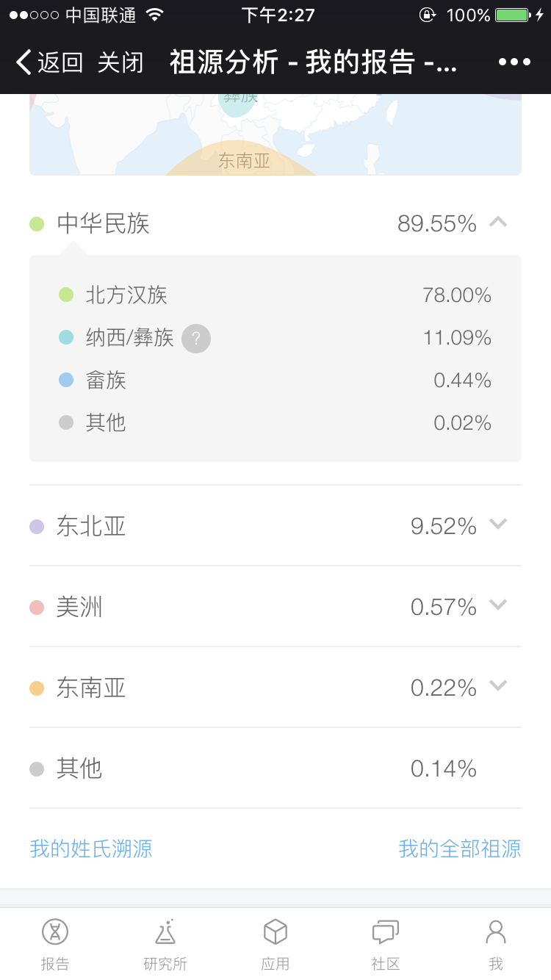Tap the question mark help icon beside 纳西/彝族
551x980 pixels.
pyautogui.click(x=196, y=339)
